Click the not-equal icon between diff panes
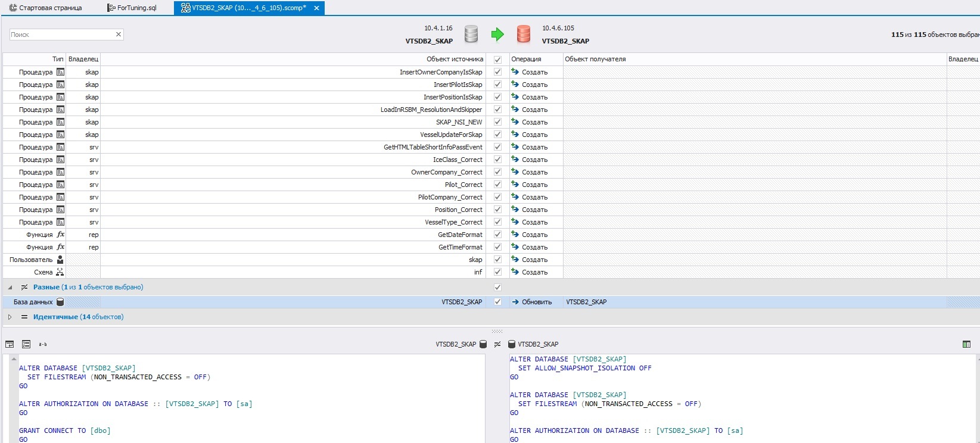This screenshot has width=980, height=443. [497, 344]
